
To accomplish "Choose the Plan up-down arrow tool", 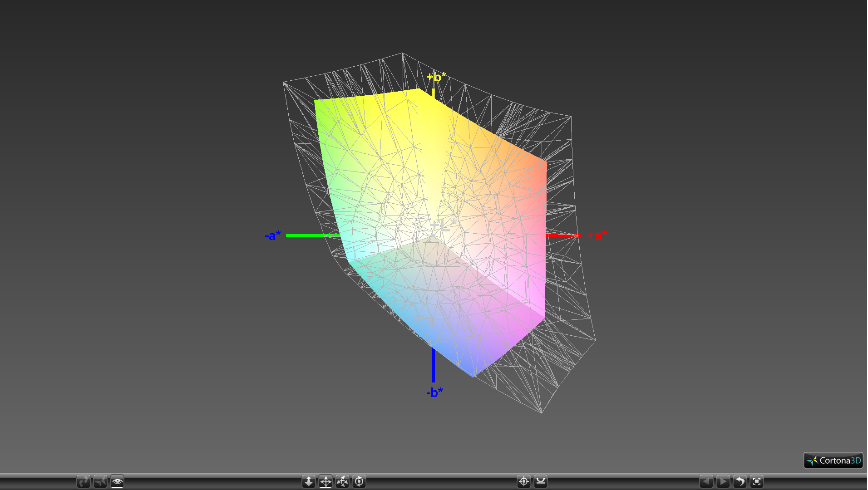I will 309,481.
